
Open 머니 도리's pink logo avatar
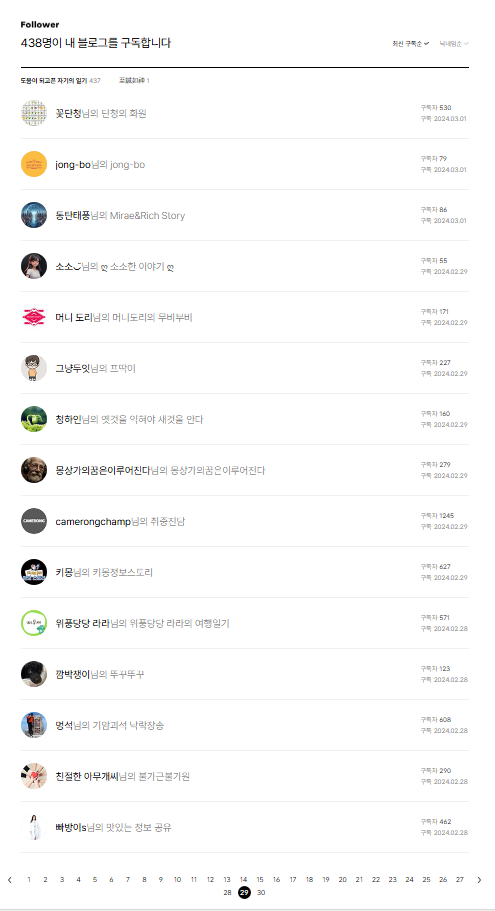(34, 317)
